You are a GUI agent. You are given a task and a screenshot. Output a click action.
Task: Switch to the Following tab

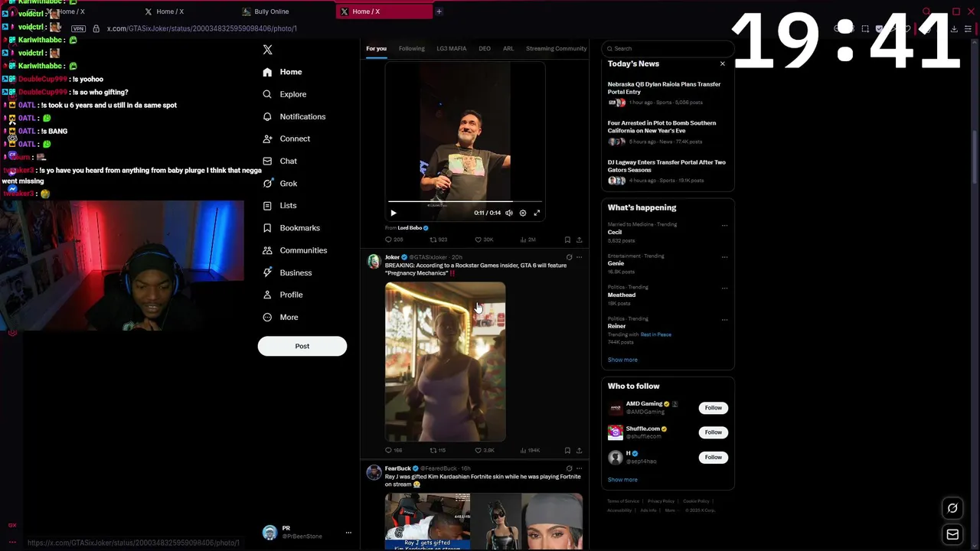pos(411,48)
